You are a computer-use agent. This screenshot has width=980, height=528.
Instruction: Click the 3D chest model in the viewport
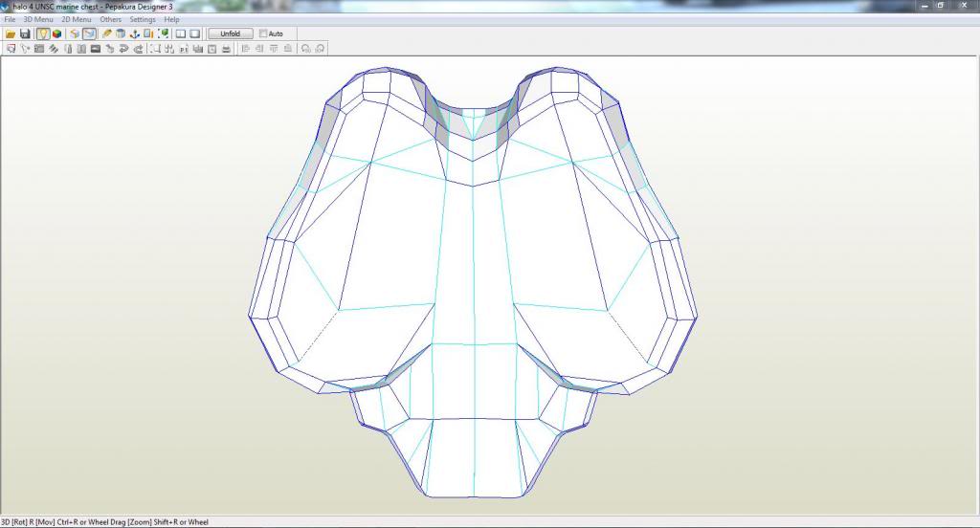click(473, 282)
